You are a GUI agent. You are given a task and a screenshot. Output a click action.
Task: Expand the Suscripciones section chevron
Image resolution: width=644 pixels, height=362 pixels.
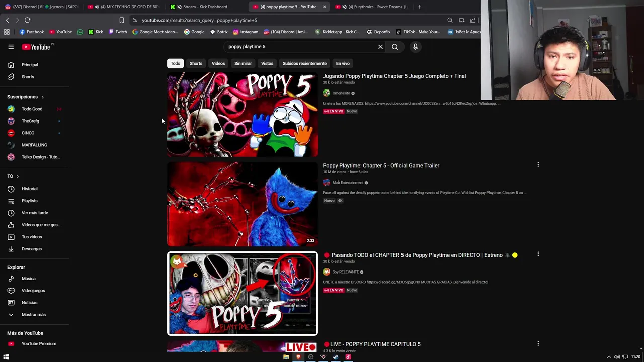(42, 97)
